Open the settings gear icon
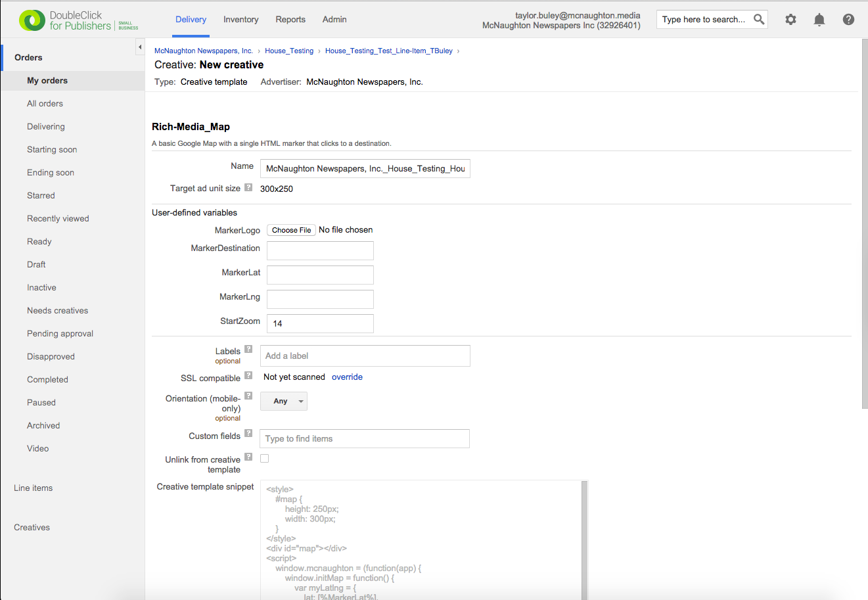Viewport: 868px width, 600px height. tap(790, 20)
